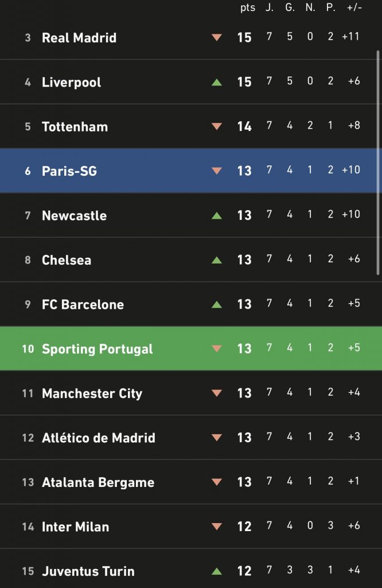Image resolution: width=382 pixels, height=588 pixels.
Task: Click the green up arrow for Juventus Turin
Action: pos(217,570)
